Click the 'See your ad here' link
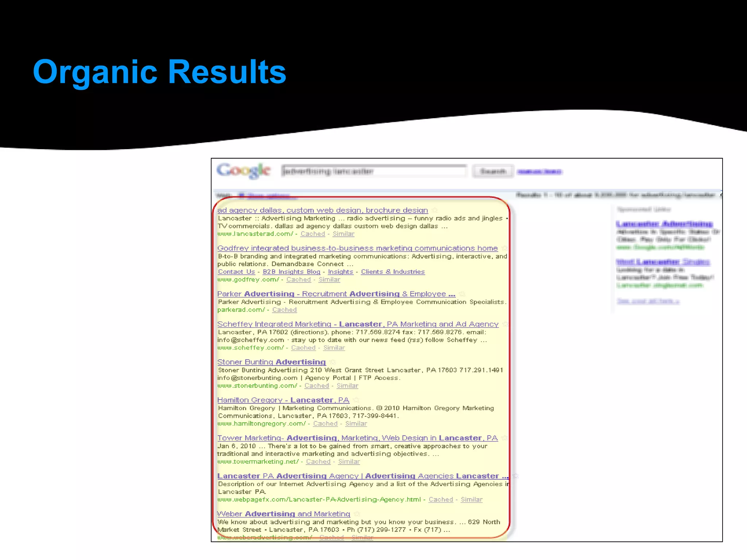 (x=648, y=301)
